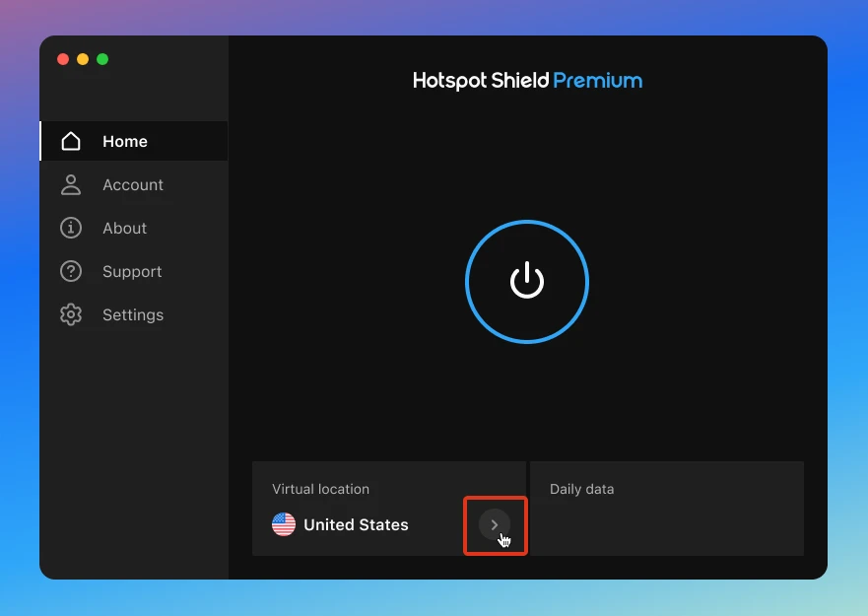Click the Hotspot Shield Premium title
The width and height of the screenshot is (868, 616).
coord(527,81)
